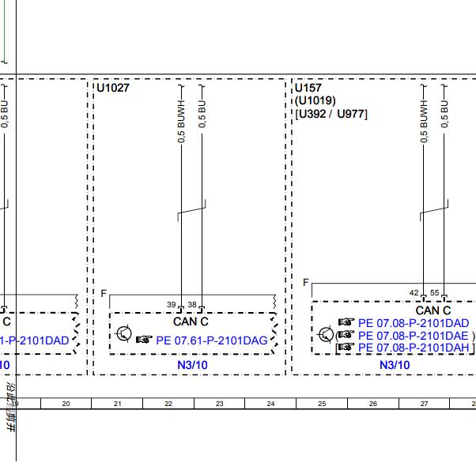The height and width of the screenshot is (474, 476).
Task: Click column number 26 in ruler
Action: point(372,404)
